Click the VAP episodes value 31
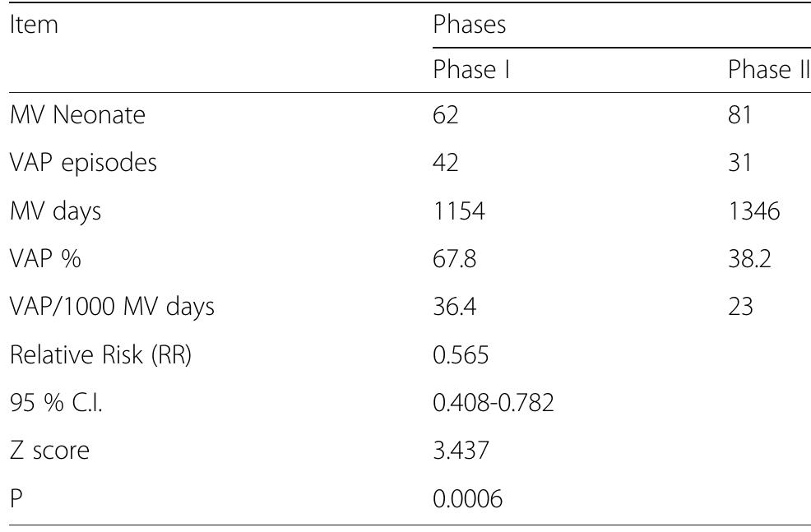Viewport: 811px width, 532px height. [739, 162]
